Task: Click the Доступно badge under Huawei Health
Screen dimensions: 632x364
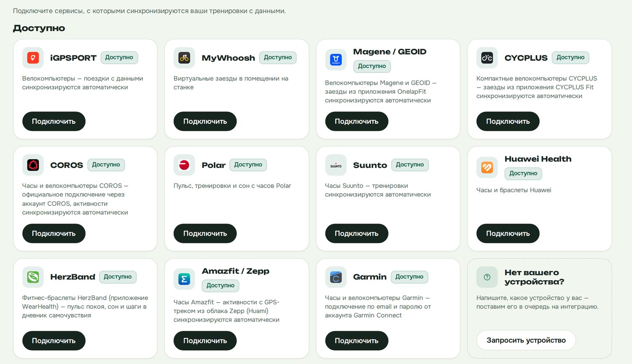Action: [523, 173]
